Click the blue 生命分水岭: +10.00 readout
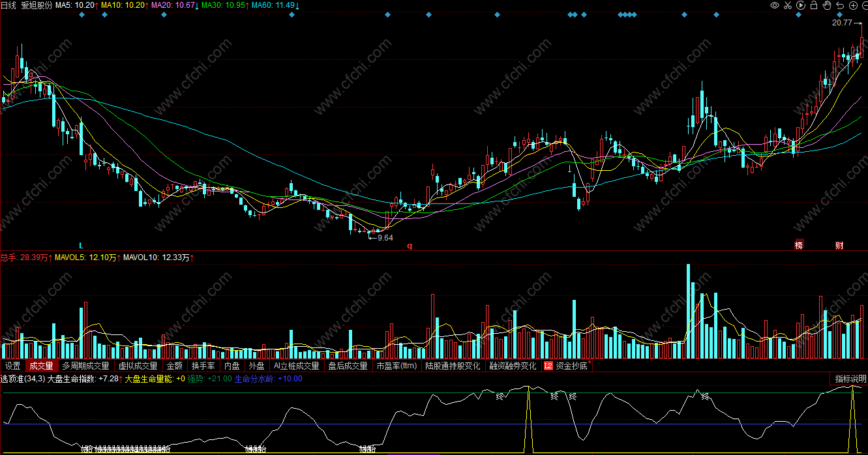This screenshot has width=868, height=455. pyautogui.click(x=268, y=379)
